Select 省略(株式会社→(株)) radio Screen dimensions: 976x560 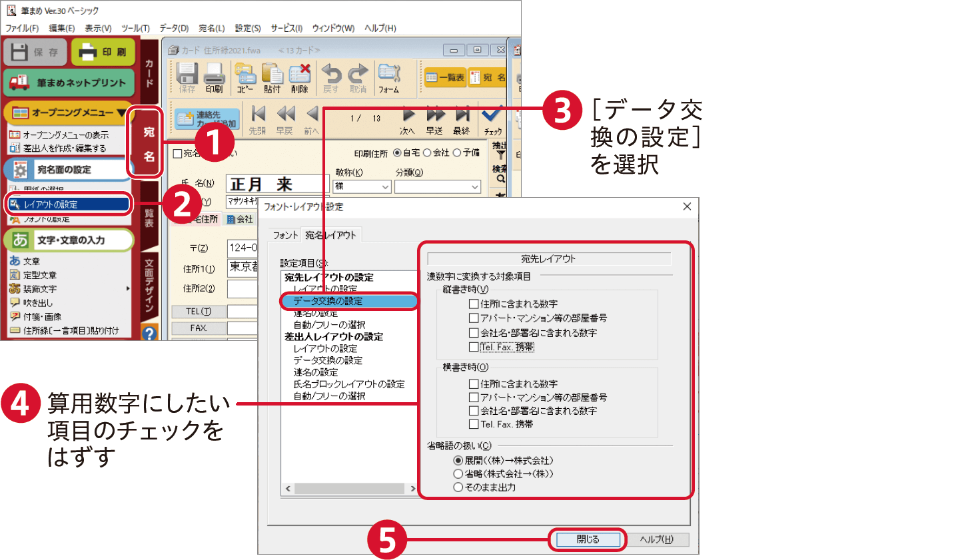458,474
